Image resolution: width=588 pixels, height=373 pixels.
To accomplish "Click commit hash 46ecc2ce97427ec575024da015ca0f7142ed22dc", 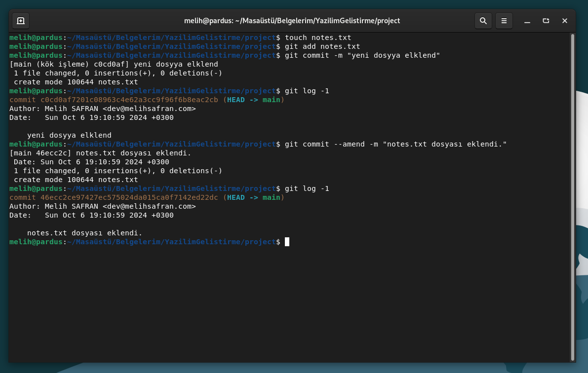I will click(129, 197).
